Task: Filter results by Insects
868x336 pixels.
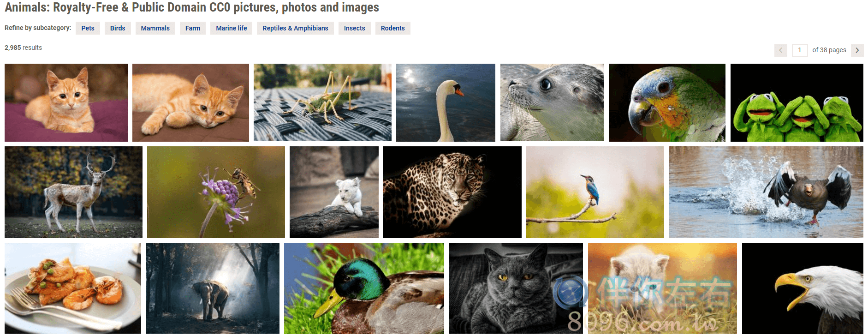Action: pos(355,28)
